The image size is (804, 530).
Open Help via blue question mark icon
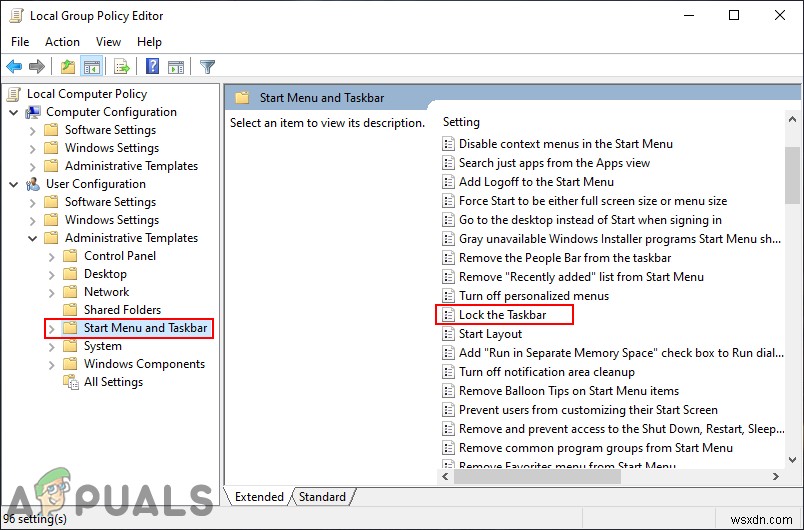click(x=152, y=67)
